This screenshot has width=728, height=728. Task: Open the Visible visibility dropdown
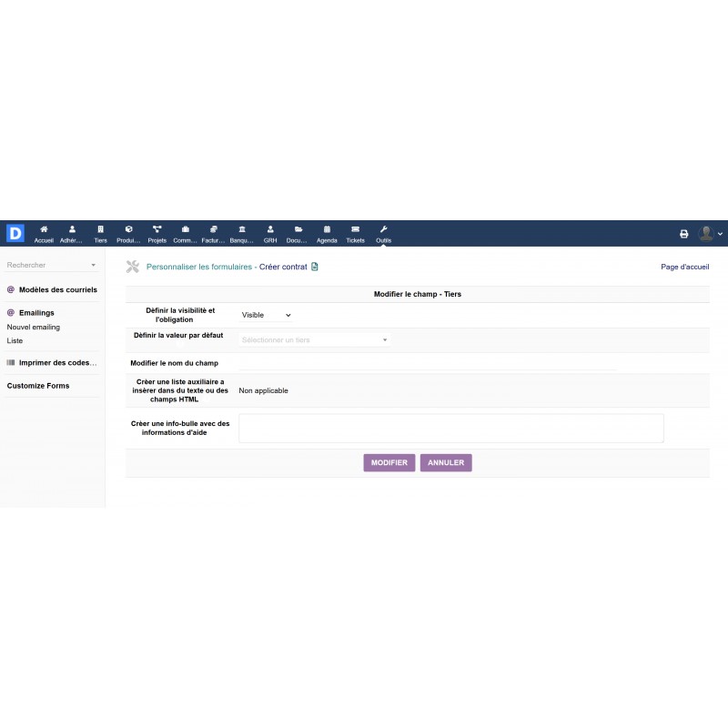click(264, 315)
